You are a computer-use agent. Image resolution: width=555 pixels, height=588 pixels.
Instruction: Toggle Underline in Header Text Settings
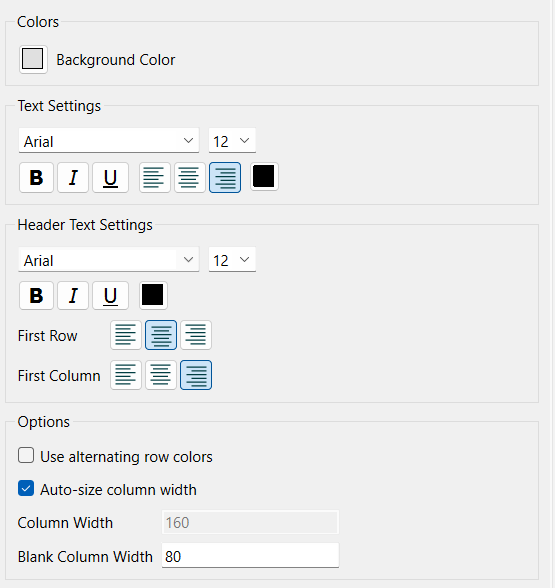111,296
